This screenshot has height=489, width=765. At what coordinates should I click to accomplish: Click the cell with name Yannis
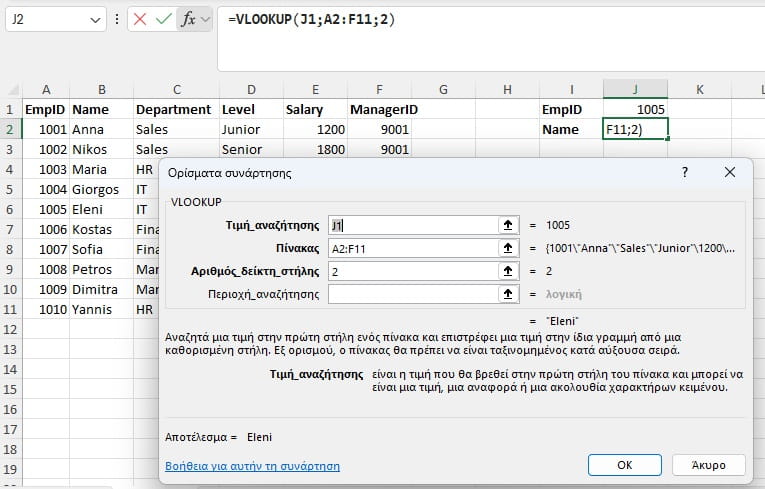pos(101,309)
